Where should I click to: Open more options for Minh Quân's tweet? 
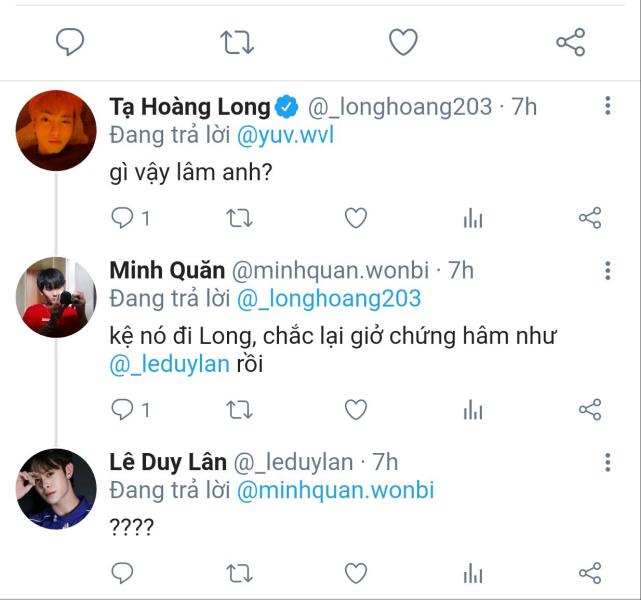(x=609, y=271)
